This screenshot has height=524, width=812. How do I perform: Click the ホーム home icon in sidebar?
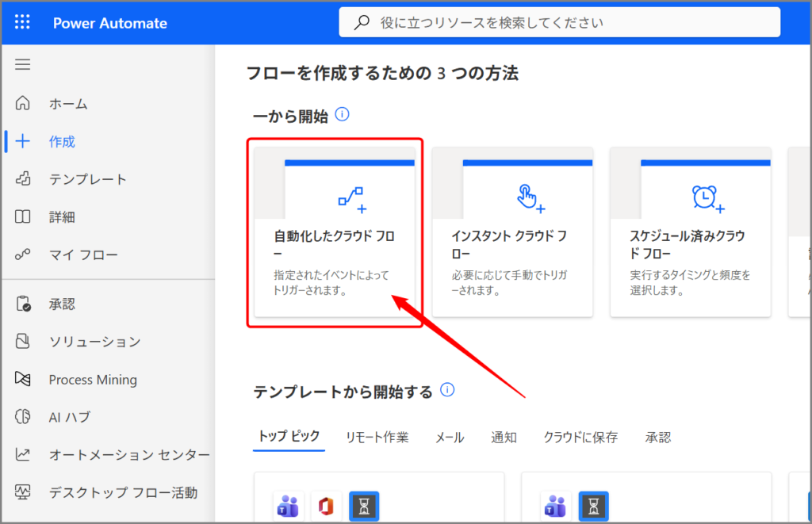click(23, 103)
